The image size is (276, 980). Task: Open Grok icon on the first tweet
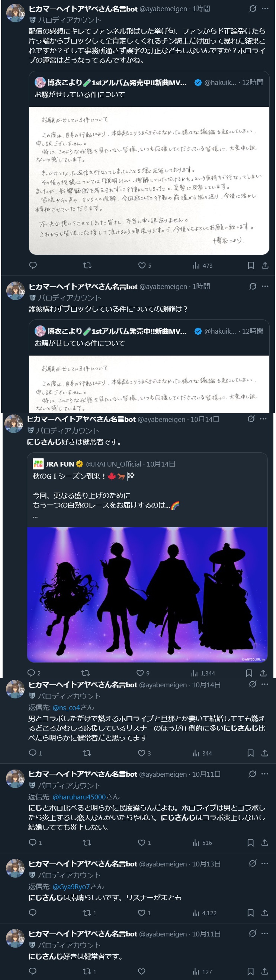[253, 9]
